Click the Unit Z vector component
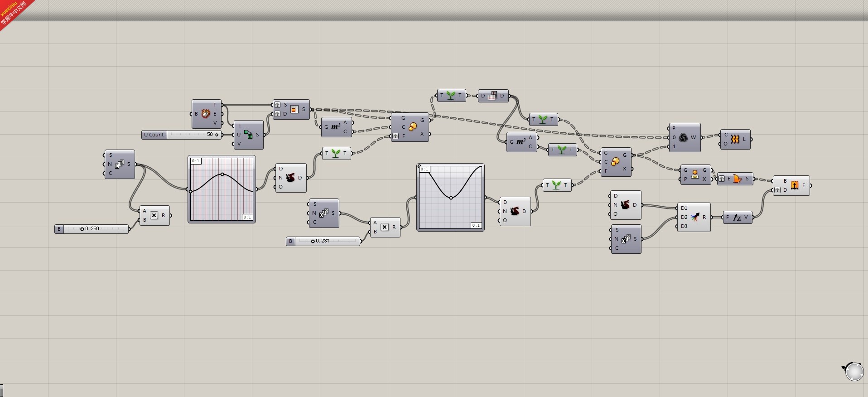Screen dimensions: 868x397 737,218
